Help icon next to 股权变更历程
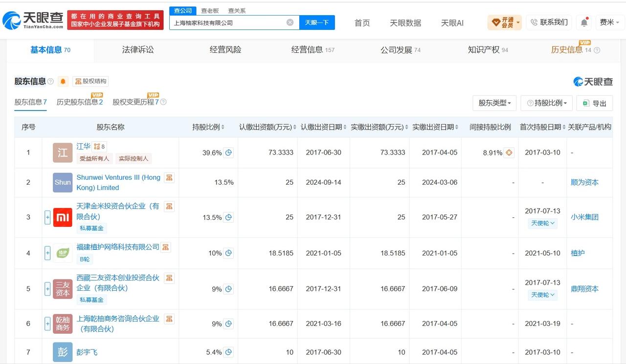Viewport: 626px width, 364px height. click(x=163, y=102)
